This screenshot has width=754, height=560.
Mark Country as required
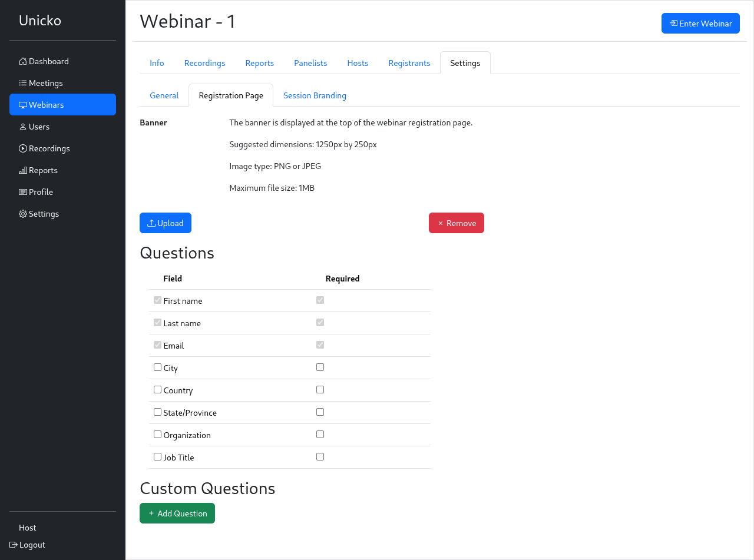pyautogui.click(x=320, y=390)
